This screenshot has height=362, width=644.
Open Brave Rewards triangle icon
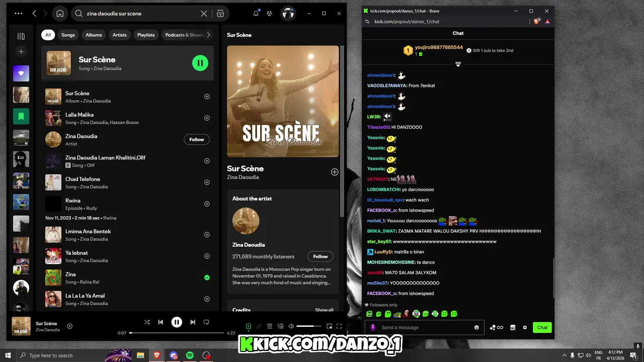tap(547, 22)
